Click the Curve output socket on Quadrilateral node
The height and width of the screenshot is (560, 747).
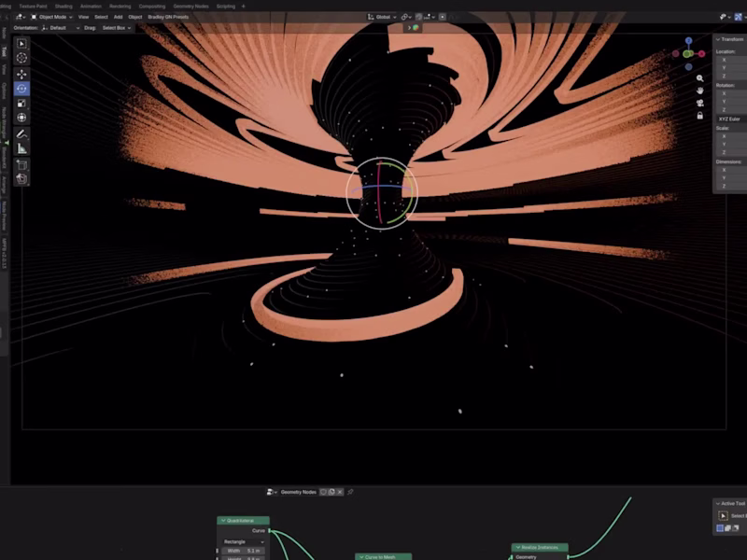[269, 530]
